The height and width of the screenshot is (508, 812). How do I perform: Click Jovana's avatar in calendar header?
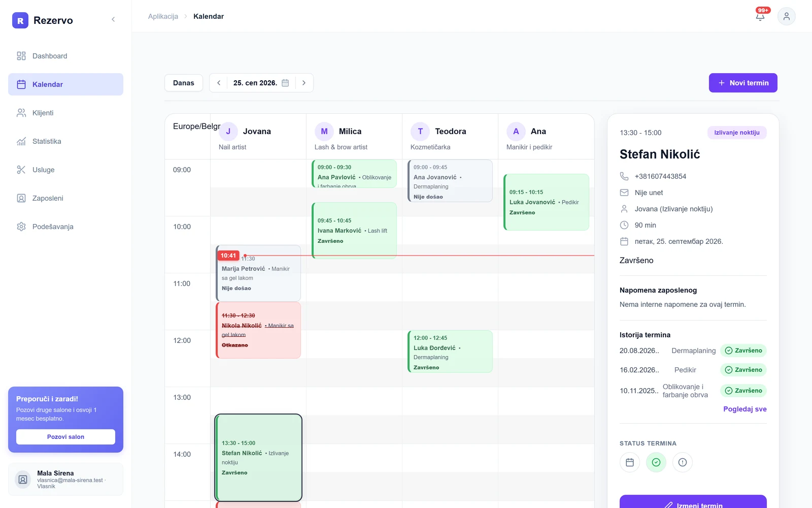point(228,132)
